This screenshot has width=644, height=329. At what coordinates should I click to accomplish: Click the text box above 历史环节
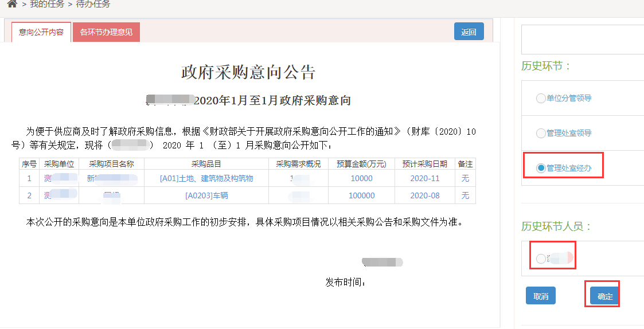point(582,40)
